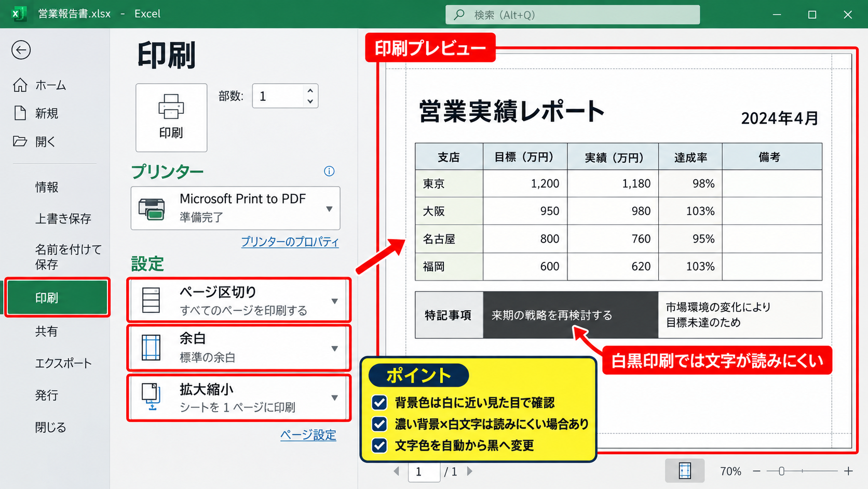Toggle the show margins icon in preview
Screen dimensions: 868x489
(x=685, y=471)
